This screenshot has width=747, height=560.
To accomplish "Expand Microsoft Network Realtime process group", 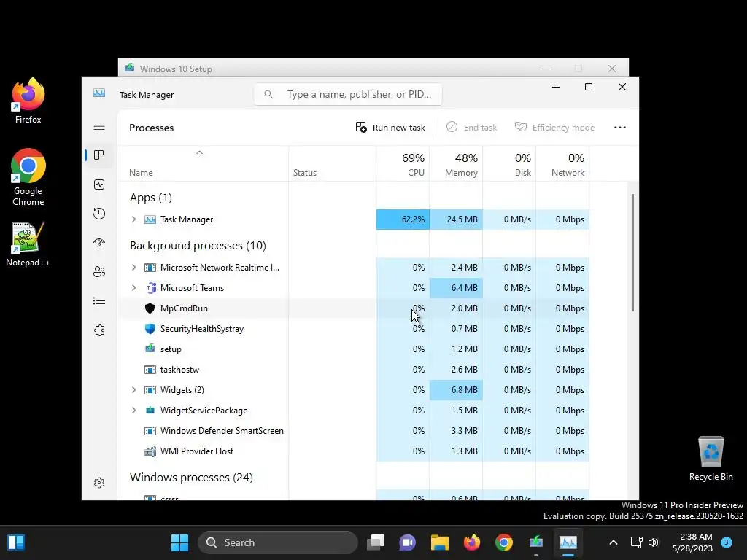I will click(x=134, y=267).
